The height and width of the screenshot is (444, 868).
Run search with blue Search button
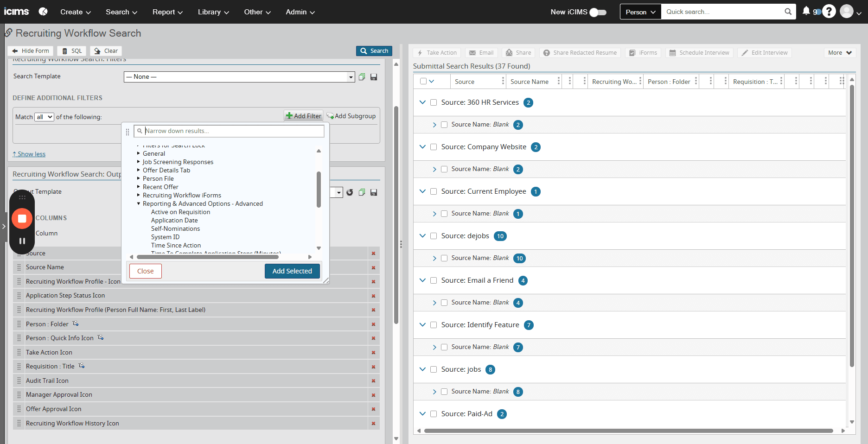click(374, 51)
